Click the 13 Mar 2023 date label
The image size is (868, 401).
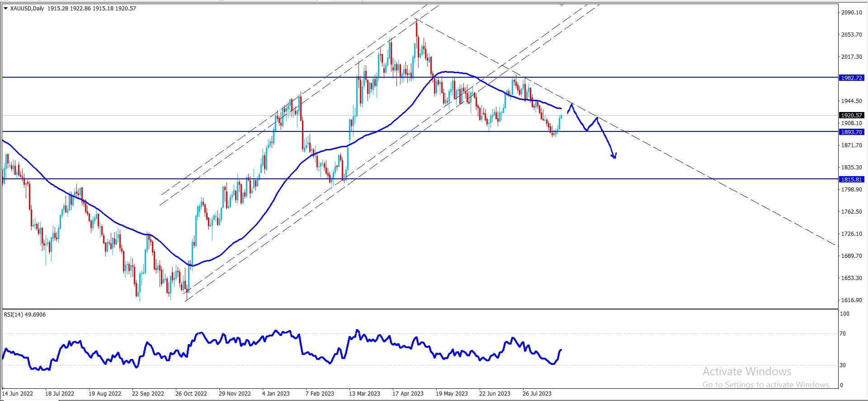[364, 394]
